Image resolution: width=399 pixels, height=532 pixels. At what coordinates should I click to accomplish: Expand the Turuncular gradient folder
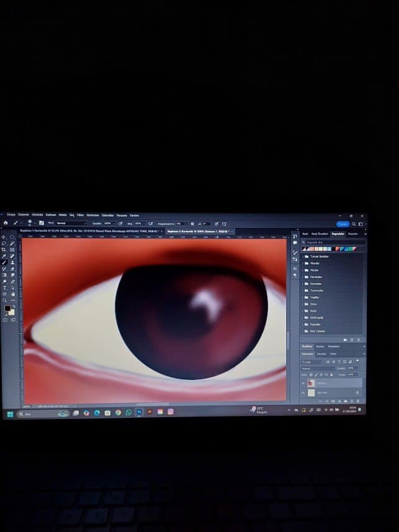(303, 291)
